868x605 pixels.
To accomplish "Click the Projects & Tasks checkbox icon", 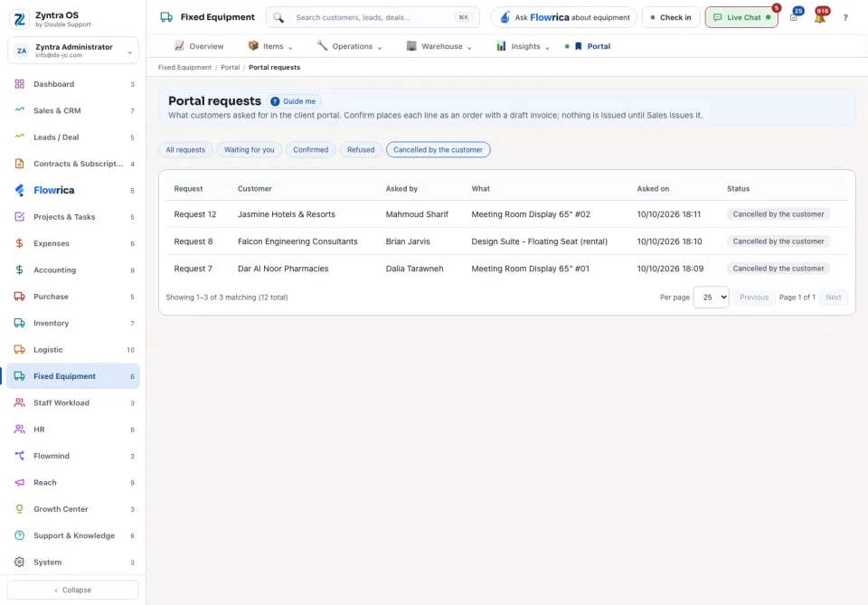I will click(19, 217).
